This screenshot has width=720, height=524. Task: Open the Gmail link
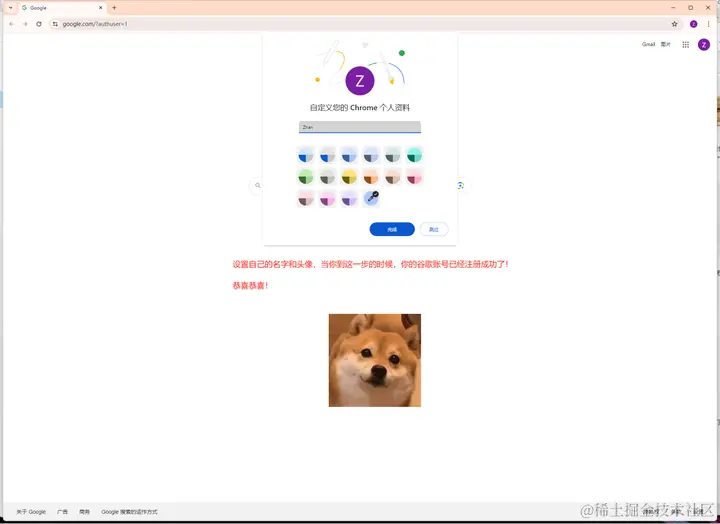(648, 45)
